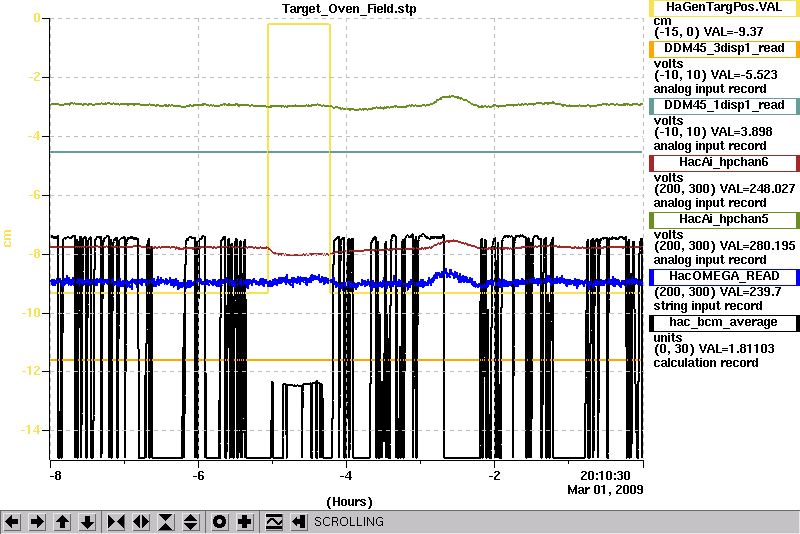This screenshot has height=534, width=800.
Task: Click the '(Hours)' time axis label
Action: click(349, 502)
